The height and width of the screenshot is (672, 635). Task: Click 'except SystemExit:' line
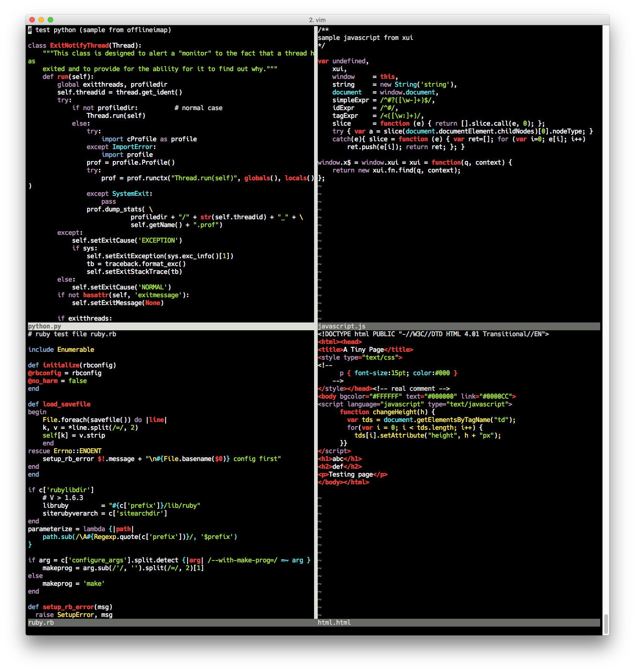click(120, 194)
